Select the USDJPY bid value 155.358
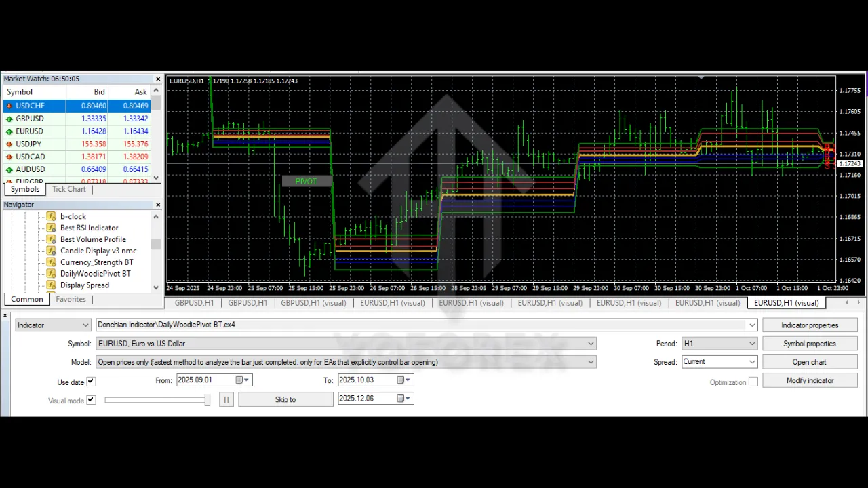Screen dimensions: 868x488 pos(93,144)
